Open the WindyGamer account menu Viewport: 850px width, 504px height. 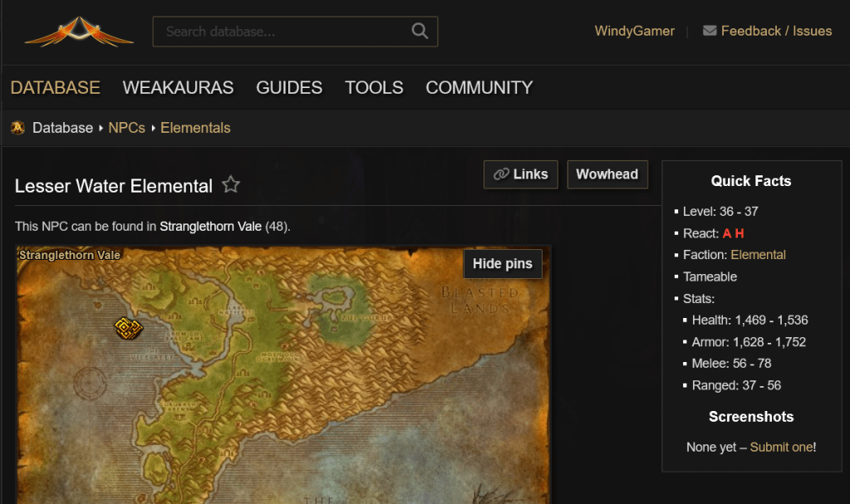[x=634, y=32]
